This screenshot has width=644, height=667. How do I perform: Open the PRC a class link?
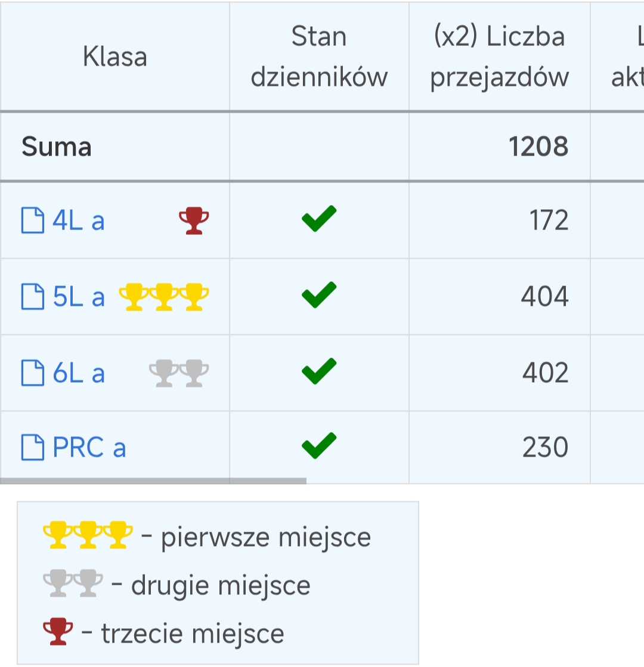tap(89, 448)
